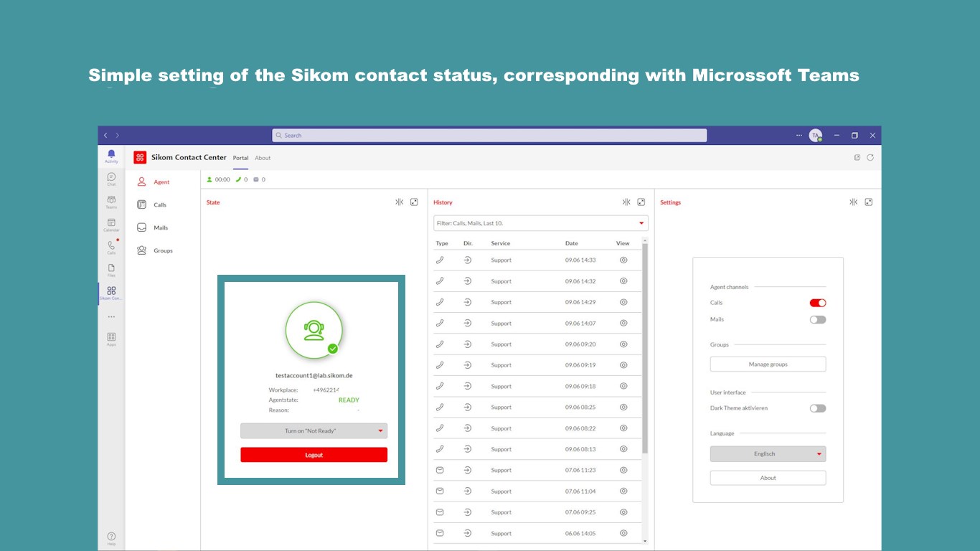Expand the history Filter dropdown
The image size is (980, 551).
[x=541, y=223]
